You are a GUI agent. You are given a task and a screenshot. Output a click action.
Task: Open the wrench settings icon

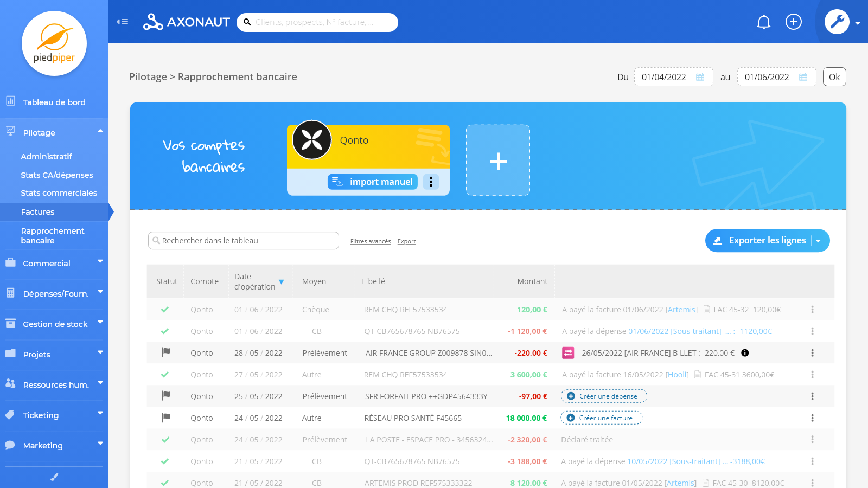[837, 22]
